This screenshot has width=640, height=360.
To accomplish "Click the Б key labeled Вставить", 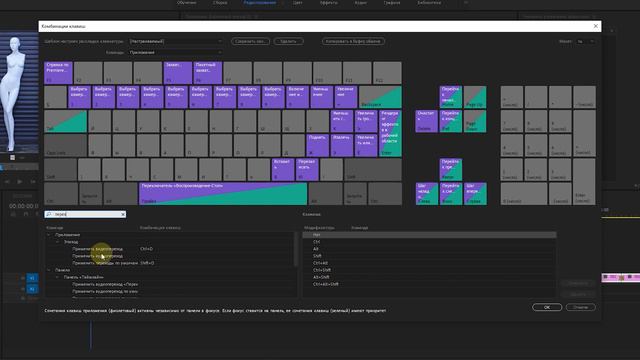I will [283, 170].
